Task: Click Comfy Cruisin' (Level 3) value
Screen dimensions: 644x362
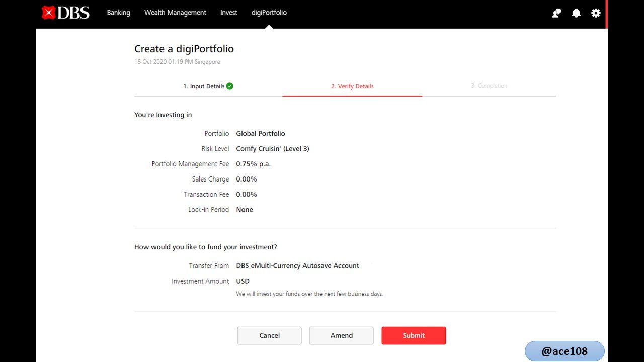Action: 273,149
